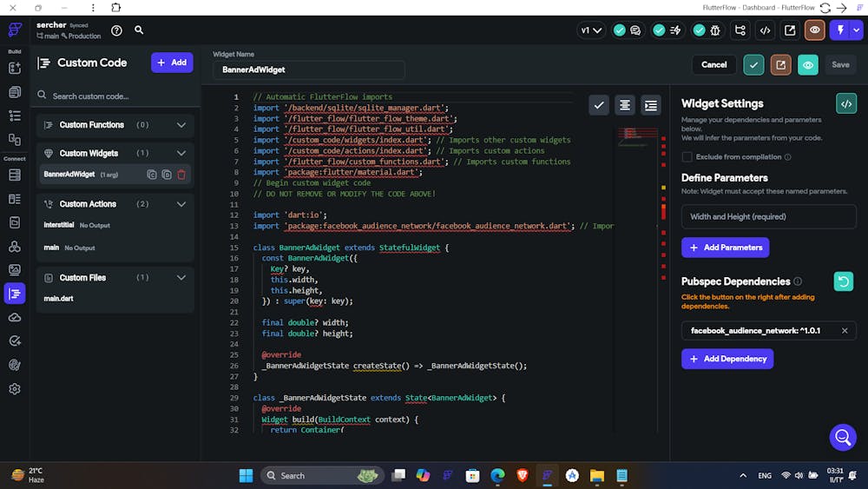Expand the Custom Functions section
Viewport: 868px width, 489px height.
181,125
